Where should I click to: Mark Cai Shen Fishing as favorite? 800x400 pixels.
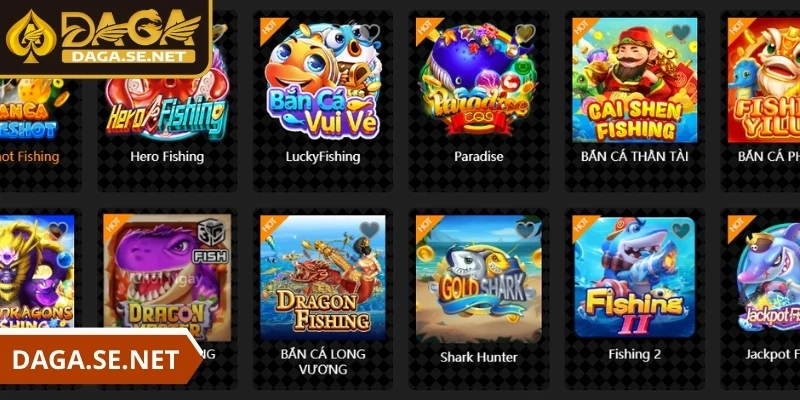(x=681, y=33)
